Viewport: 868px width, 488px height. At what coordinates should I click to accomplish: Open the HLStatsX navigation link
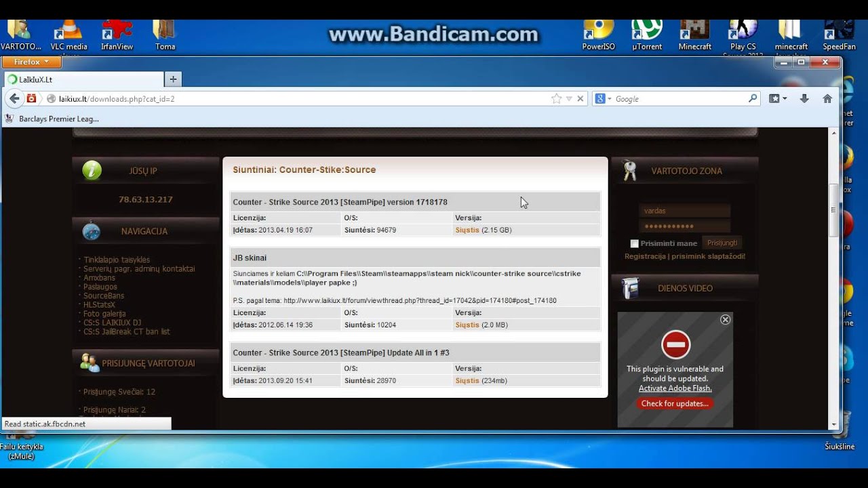click(99, 304)
